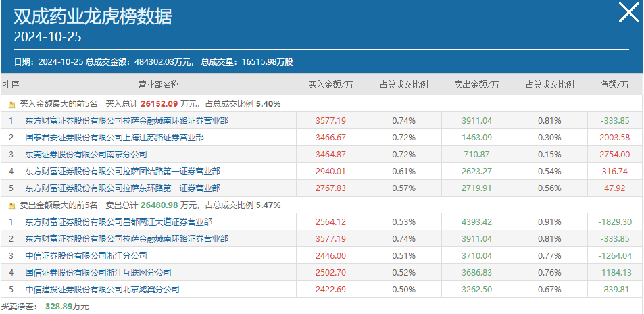Click sell amount 2623.27
Viewport: 644px width, 314px height.
(476, 171)
